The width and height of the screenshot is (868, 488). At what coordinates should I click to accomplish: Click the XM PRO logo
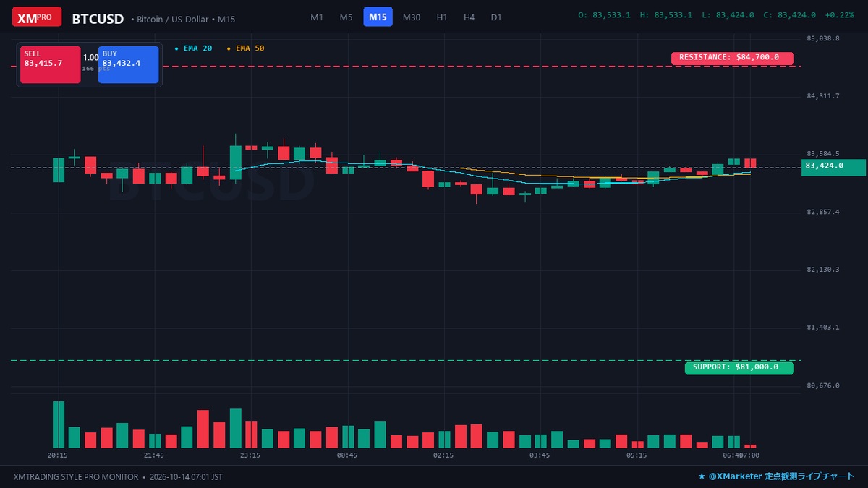click(37, 17)
